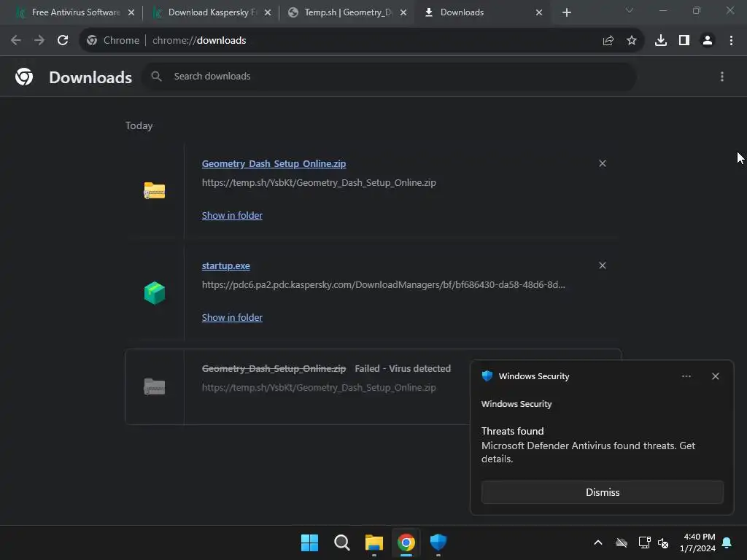Click Windows Security shield in notification
The image size is (747, 560).
[487, 376]
